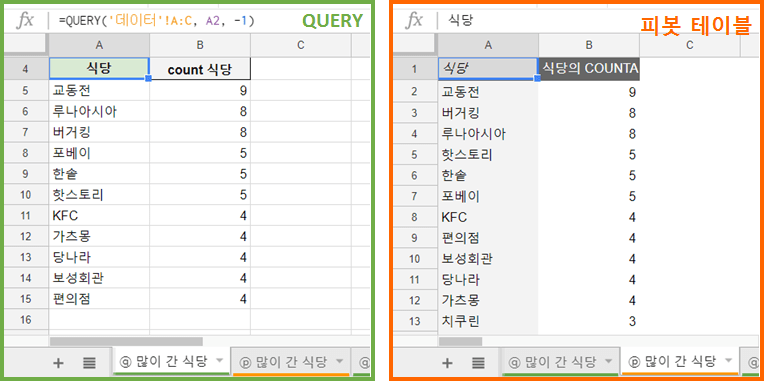The width and height of the screenshot is (764, 381).
Task: Select row 1 header in pivot window
Action: 415,69
